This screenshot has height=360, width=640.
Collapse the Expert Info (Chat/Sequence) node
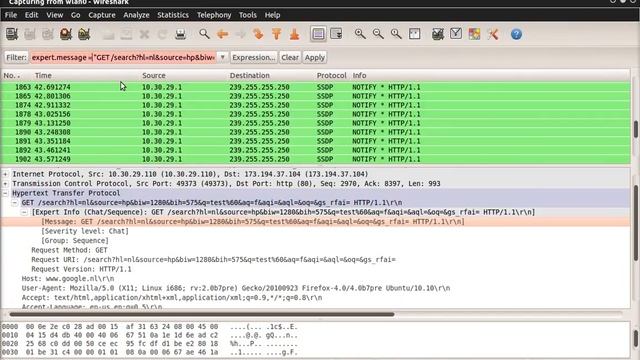point(24,212)
